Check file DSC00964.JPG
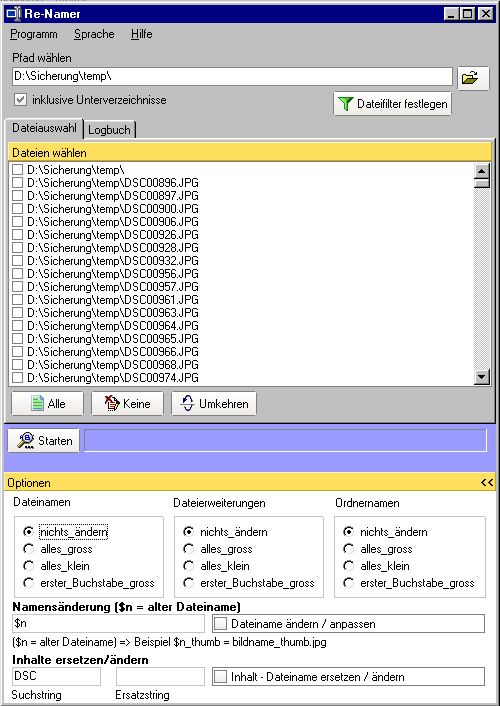This screenshot has width=500, height=706. point(18,326)
